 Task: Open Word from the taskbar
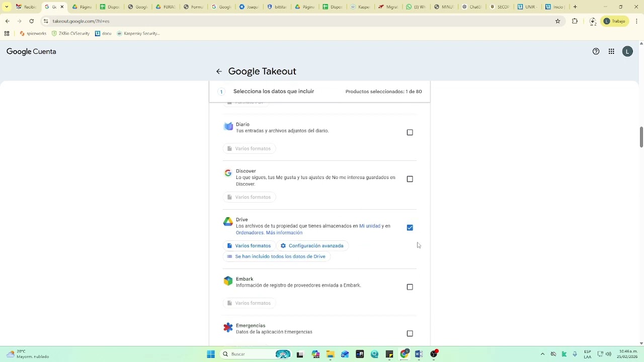(x=419, y=354)
